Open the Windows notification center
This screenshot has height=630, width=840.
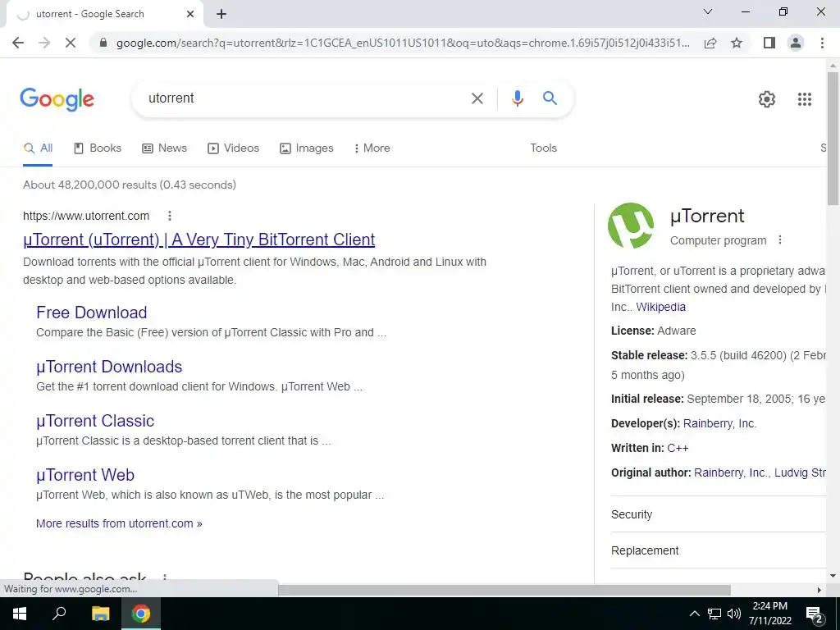click(x=815, y=614)
